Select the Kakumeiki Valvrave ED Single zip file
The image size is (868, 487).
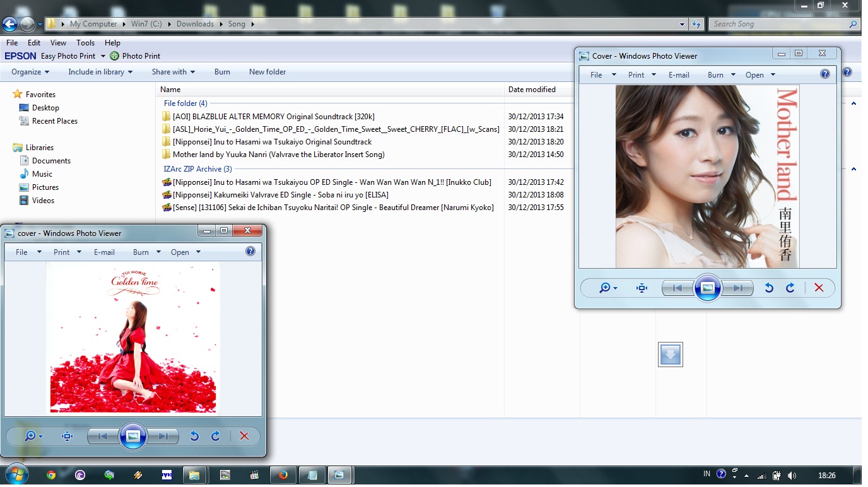pos(275,195)
